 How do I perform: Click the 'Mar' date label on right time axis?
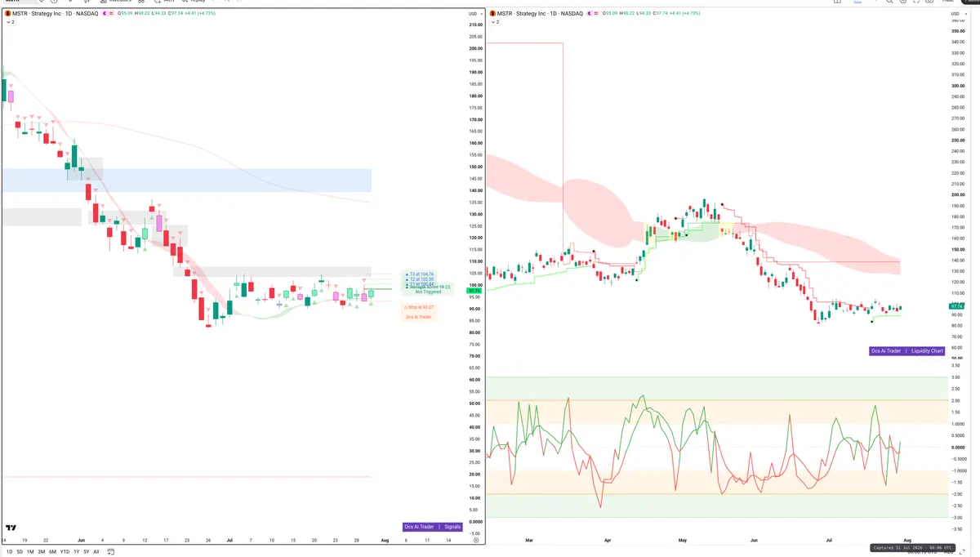pyautogui.click(x=529, y=540)
